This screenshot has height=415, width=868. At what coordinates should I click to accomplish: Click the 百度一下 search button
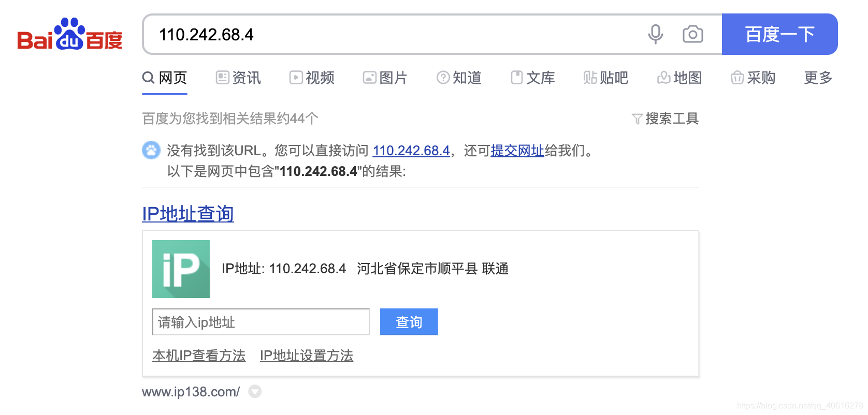779,34
